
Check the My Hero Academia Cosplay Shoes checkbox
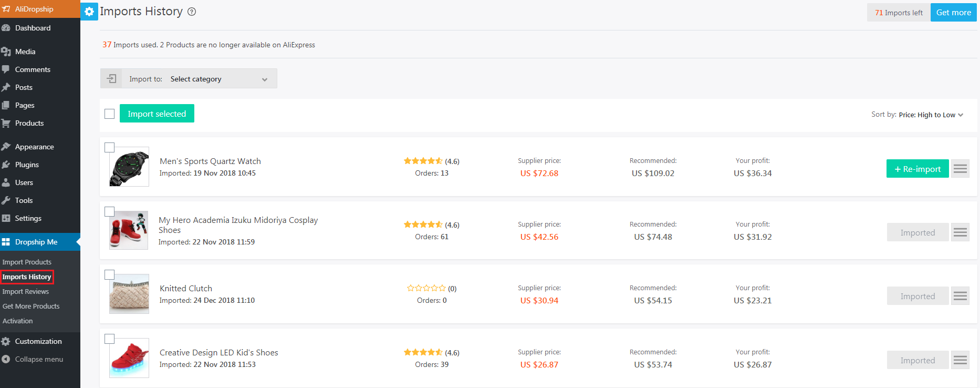tap(109, 211)
